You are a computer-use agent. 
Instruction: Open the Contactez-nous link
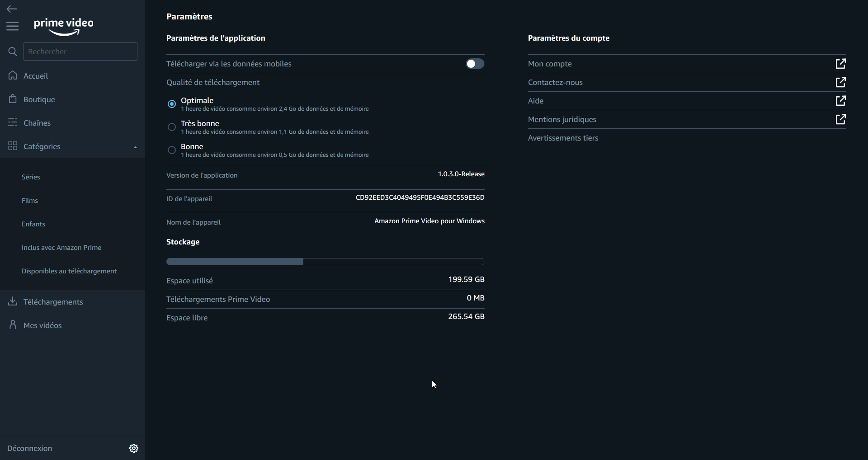[555, 82]
